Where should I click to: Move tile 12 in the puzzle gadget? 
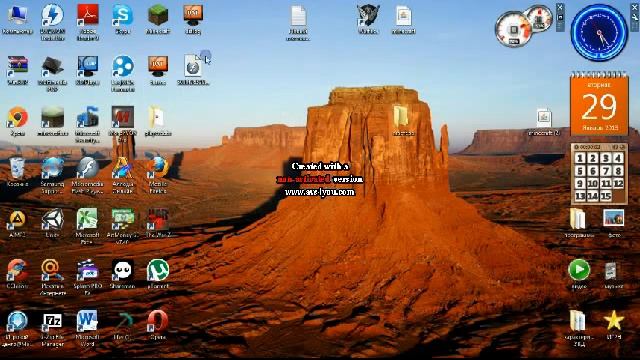coord(618,183)
